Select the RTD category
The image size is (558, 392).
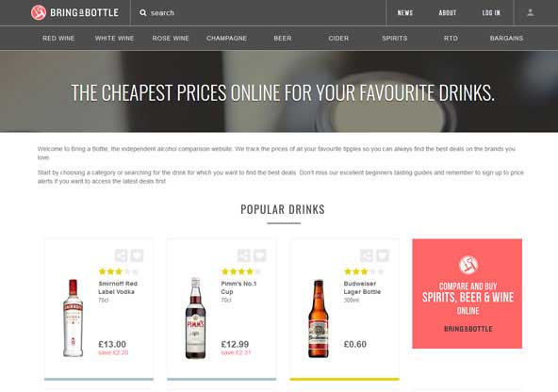click(x=451, y=38)
